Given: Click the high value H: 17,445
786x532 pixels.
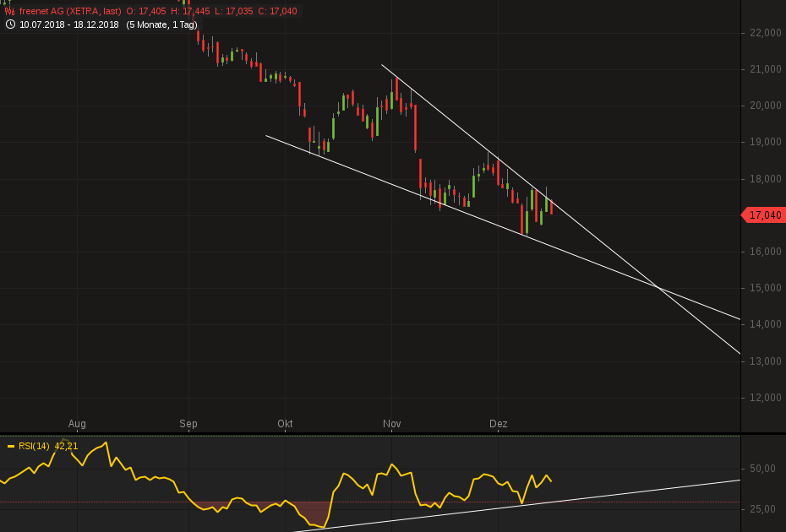Looking at the screenshot, I should click(x=190, y=11).
